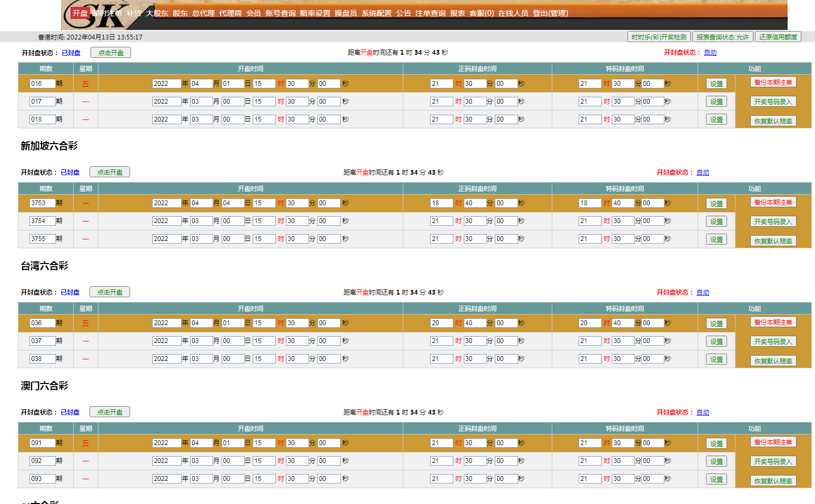
Task: Click 开奖号码录入 beside period 092
Action: point(773,461)
